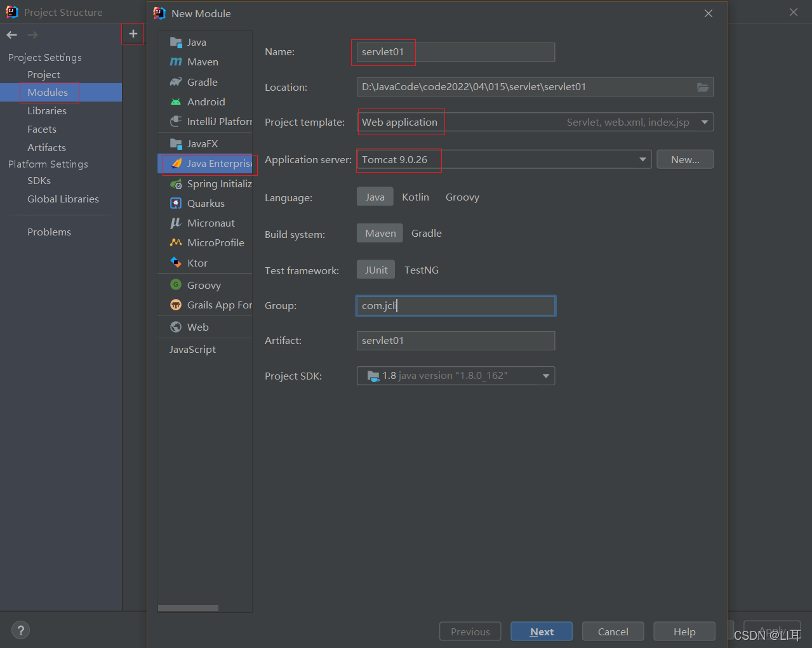Click the Next button
This screenshot has width=812, height=648.
click(541, 631)
